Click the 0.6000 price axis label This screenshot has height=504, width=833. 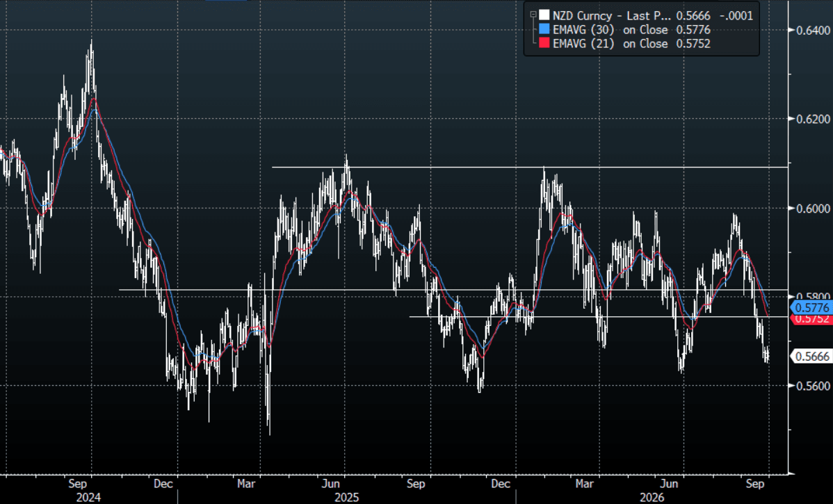pyautogui.click(x=813, y=208)
